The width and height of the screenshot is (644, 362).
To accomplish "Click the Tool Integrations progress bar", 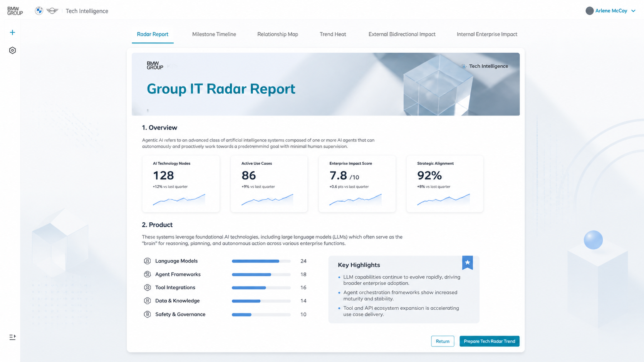I will (261, 288).
